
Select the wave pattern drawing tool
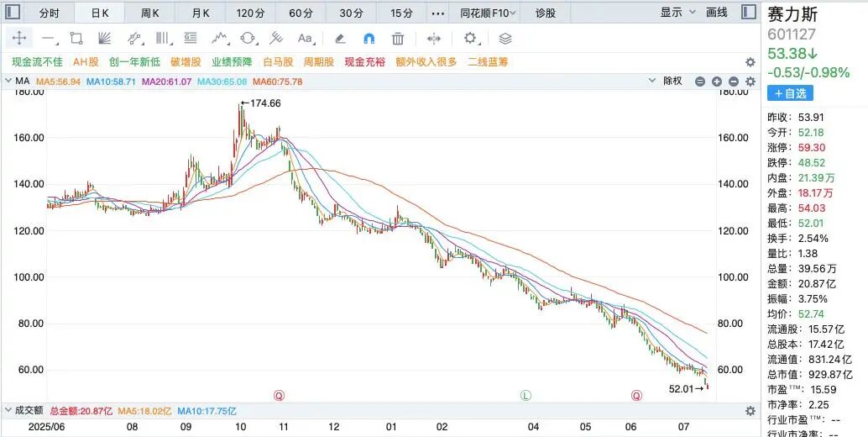coord(220,38)
